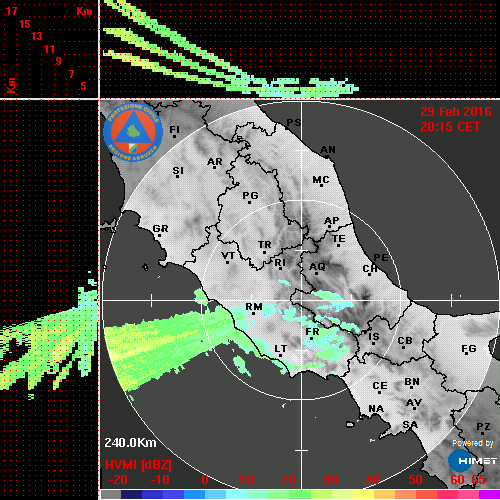Image resolution: width=500 pixels, height=500 pixels.
Task: Click the 'PG' city label on the map
Action: click(x=250, y=195)
